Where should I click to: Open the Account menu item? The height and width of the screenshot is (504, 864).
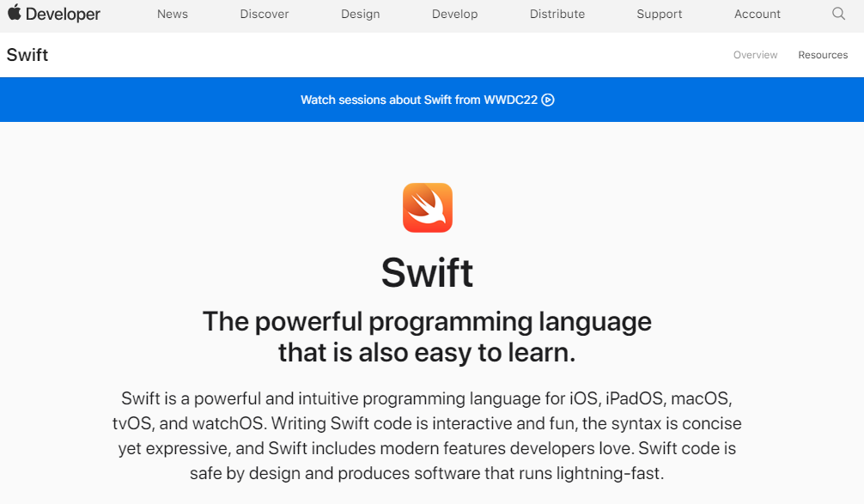coord(758,14)
